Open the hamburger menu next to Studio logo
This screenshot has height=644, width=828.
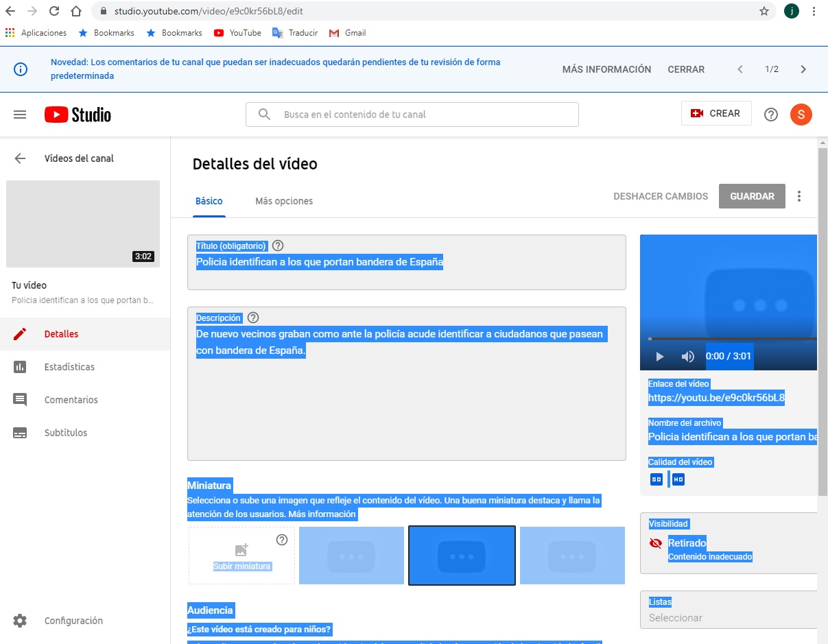coord(20,115)
